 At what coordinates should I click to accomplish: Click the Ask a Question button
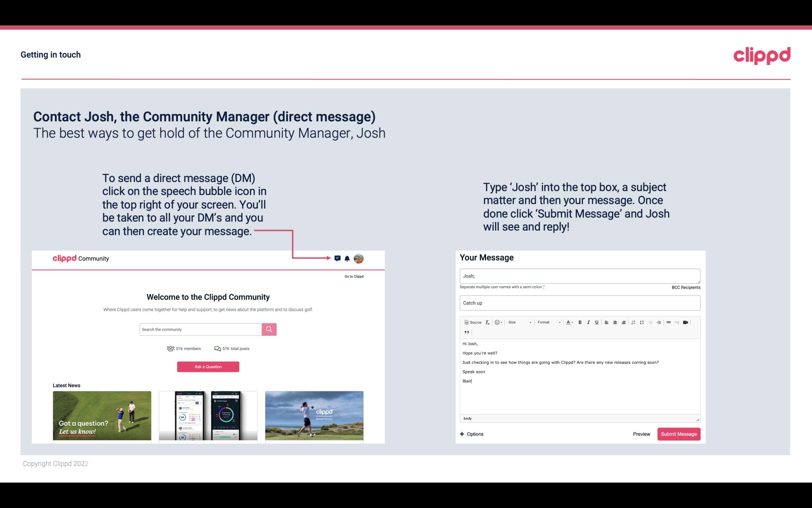pos(207,367)
